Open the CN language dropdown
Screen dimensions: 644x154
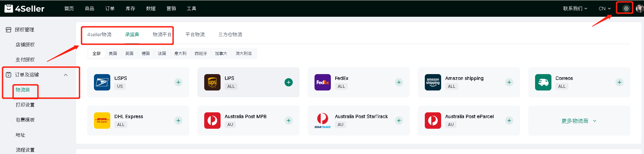(x=605, y=9)
